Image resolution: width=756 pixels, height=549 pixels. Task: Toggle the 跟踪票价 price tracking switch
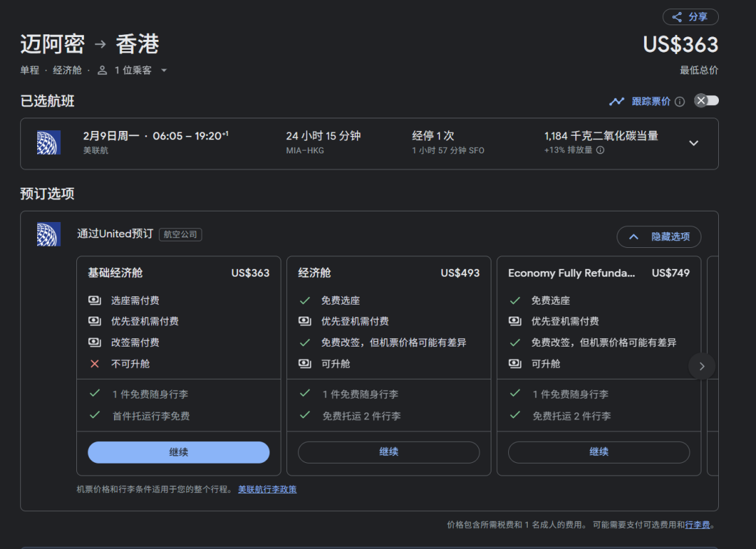point(706,101)
